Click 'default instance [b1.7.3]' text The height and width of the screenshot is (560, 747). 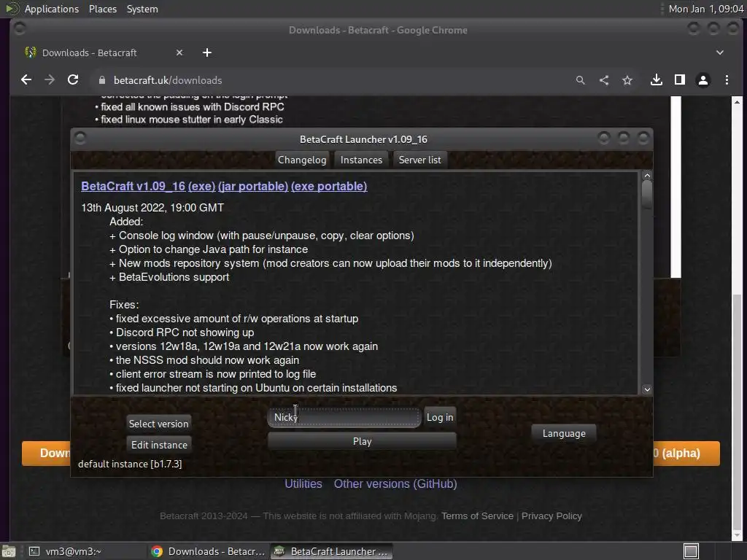[130, 464]
